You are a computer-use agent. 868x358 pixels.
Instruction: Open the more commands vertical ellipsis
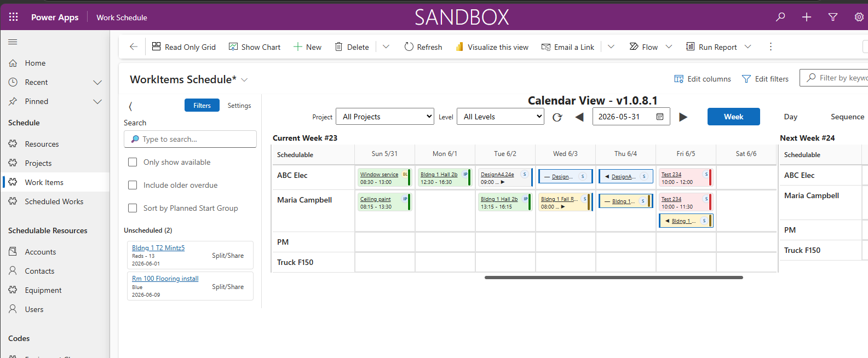coord(771,47)
